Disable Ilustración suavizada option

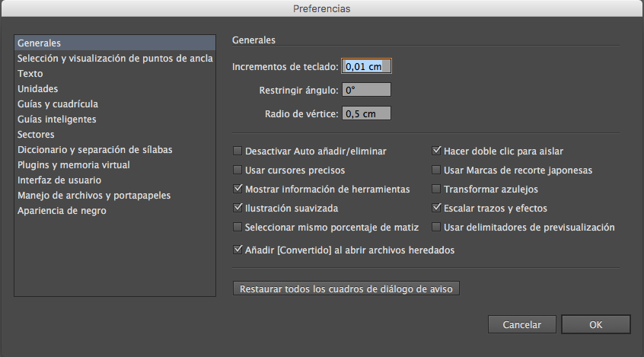pyautogui.click(x=238, y=208)
